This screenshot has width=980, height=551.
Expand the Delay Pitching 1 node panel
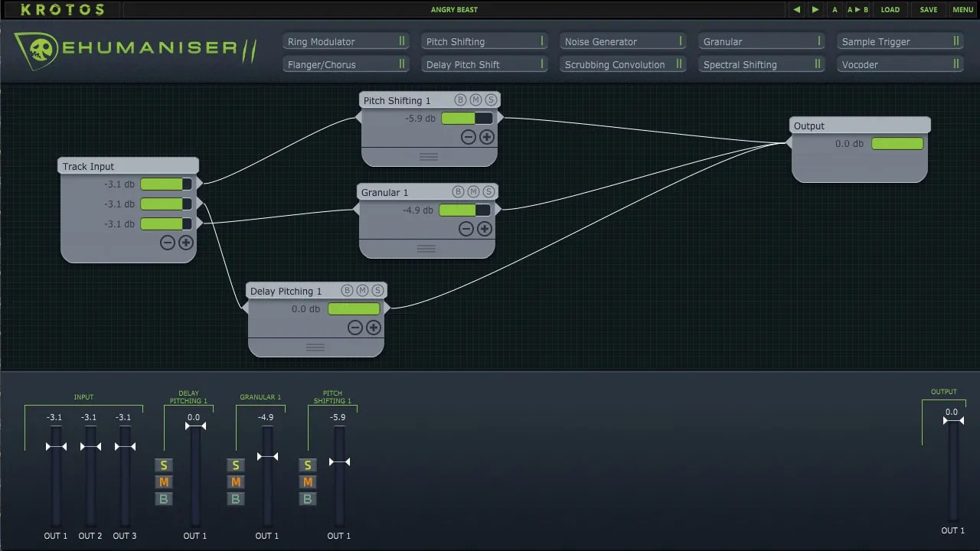point(315,346)
